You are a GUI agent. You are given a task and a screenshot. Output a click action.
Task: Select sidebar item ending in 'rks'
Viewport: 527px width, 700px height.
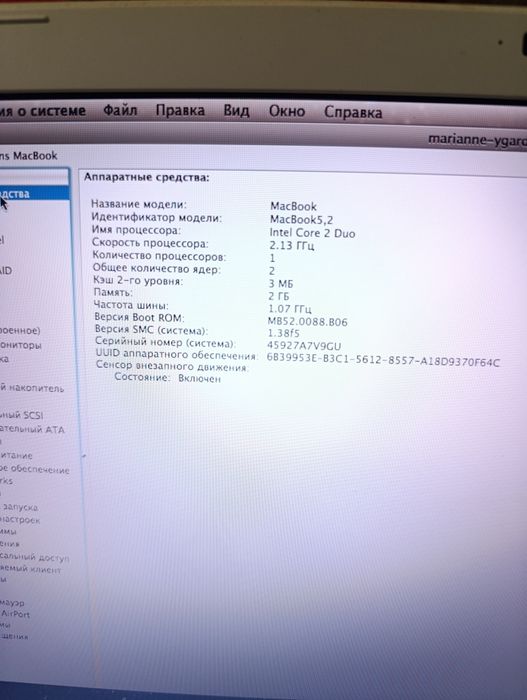pos(6,481)
